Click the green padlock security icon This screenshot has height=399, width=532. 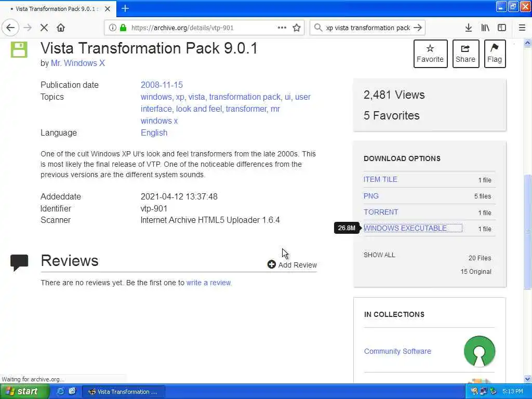123,28
